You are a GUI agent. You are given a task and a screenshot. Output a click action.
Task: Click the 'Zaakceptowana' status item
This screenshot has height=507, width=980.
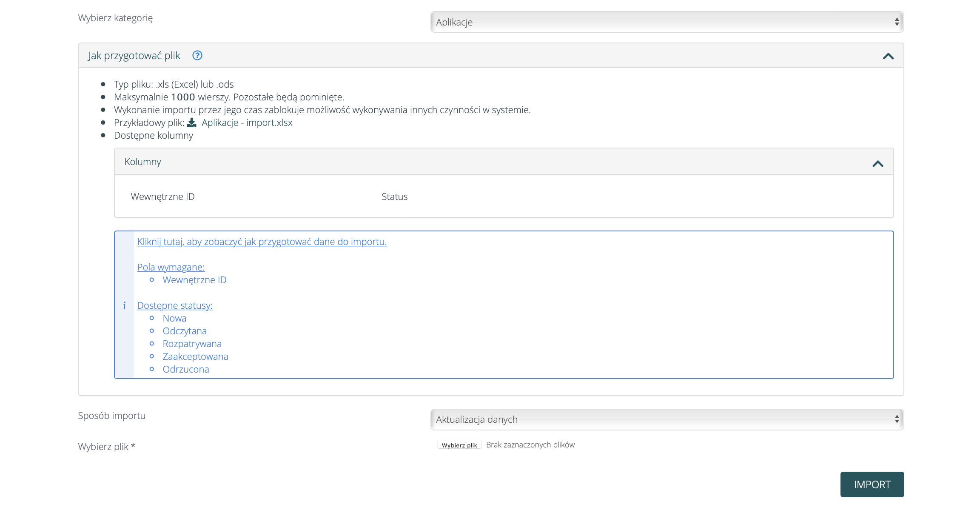195,356
